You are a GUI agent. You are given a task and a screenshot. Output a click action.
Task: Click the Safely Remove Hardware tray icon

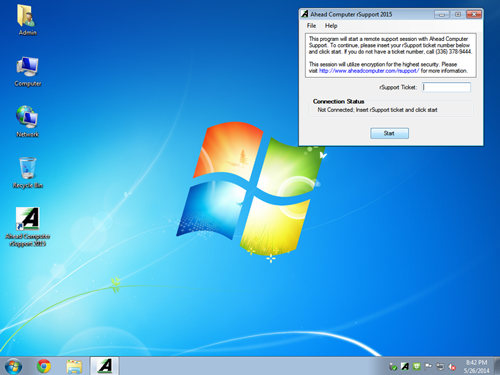tap(393, 367)
